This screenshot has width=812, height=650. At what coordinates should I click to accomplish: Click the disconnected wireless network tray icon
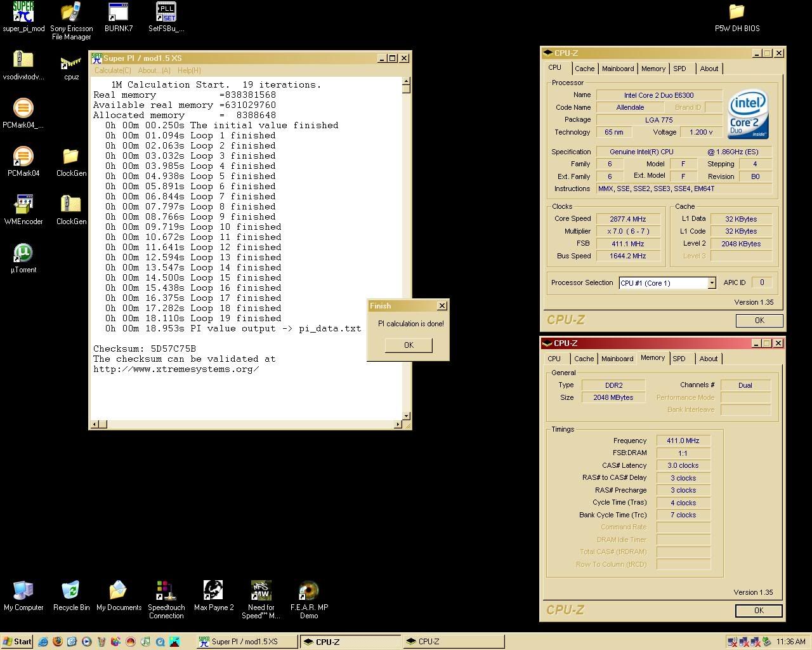pos(732,642)
